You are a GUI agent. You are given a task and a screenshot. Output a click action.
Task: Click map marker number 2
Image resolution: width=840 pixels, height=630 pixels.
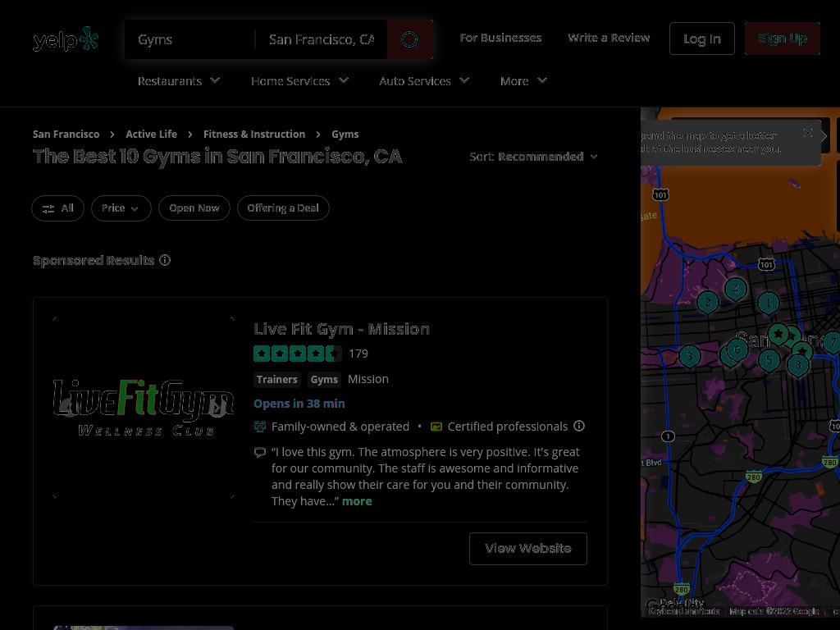tap(708, 303)
